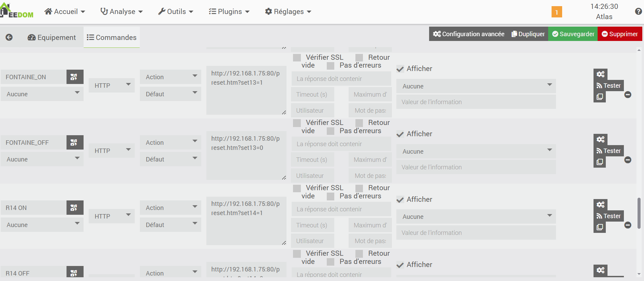Open Configuration avancée
This screenshot has width=644, height=281.
[x=469, y=34]
